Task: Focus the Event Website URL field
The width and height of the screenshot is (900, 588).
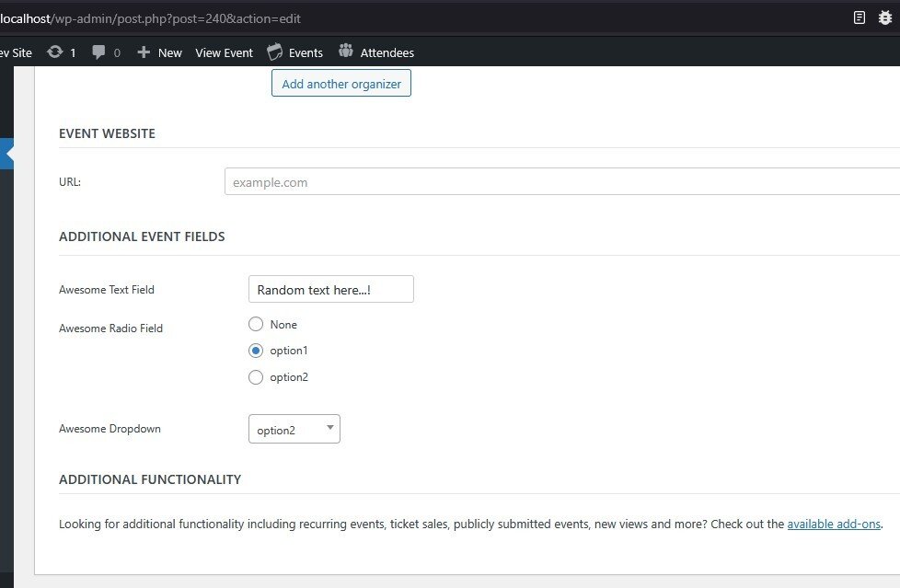Action: pos(561,182)
